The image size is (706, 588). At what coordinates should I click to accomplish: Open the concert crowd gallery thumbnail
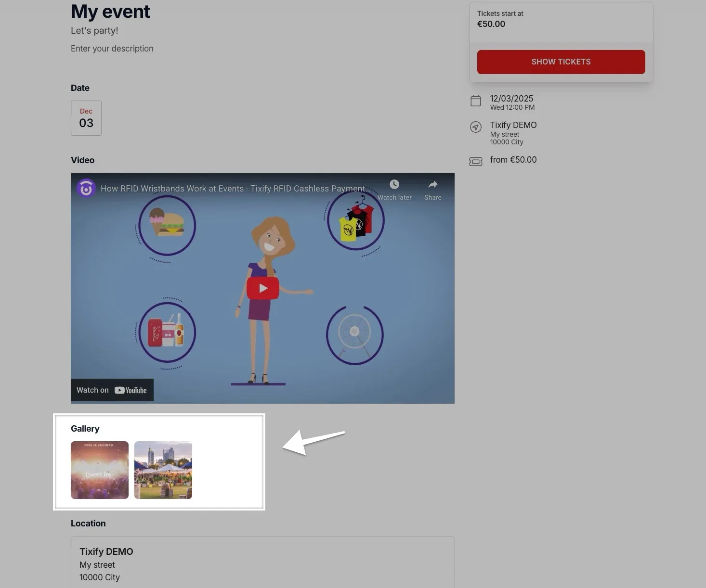100,470
